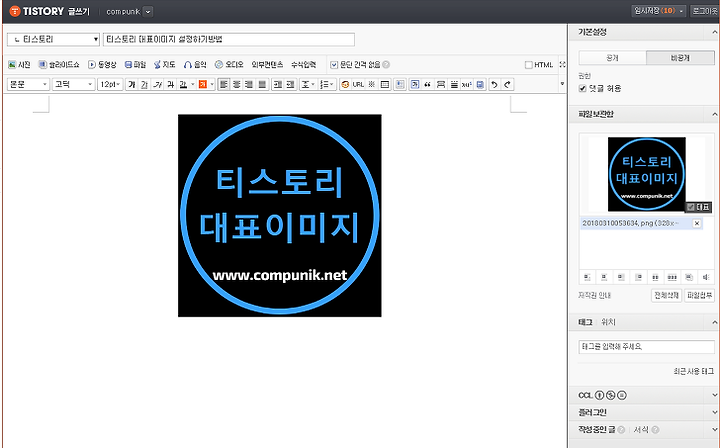
Task: Expand the 작성중인 글 section
Action: [714, 430]
